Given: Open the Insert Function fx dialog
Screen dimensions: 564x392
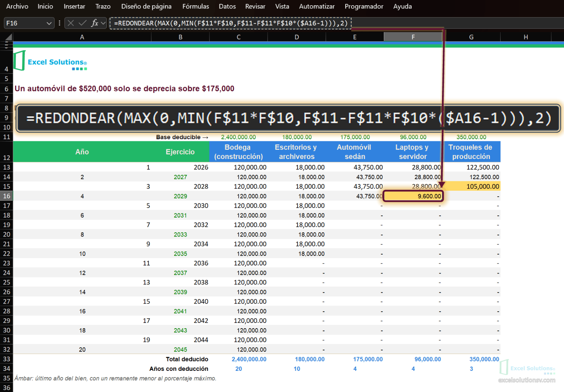Looking at the screenshot, I should 94,23.
